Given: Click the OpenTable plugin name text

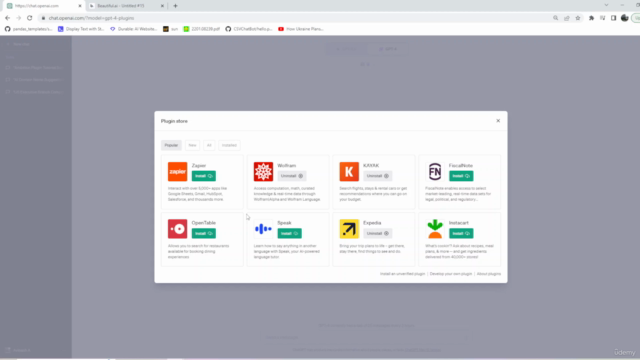Looking at the screenshot, I should (x=204, y=223).
